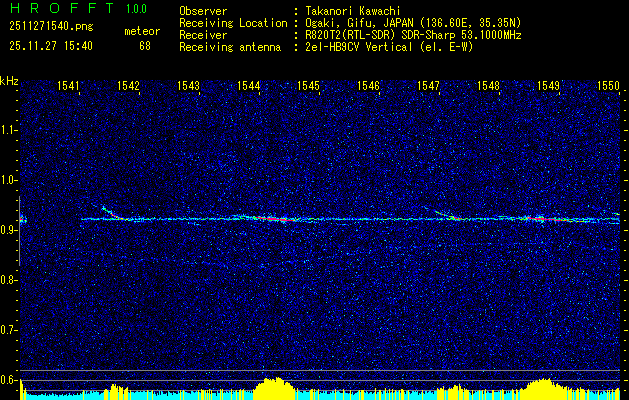Click the 1543 time marker
Image resolution: width=629 pixels, height=400 pixels.
(189, 85)
